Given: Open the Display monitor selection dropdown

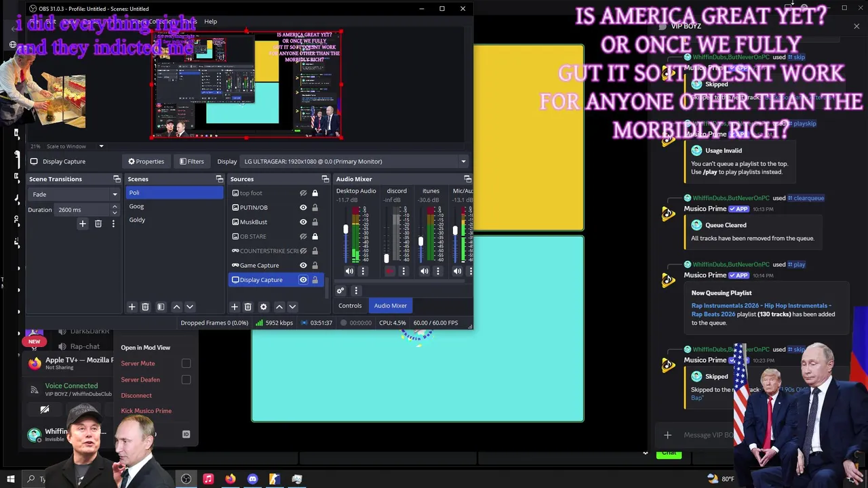Looking at the screenshot, I should click(x=354, y=161).
